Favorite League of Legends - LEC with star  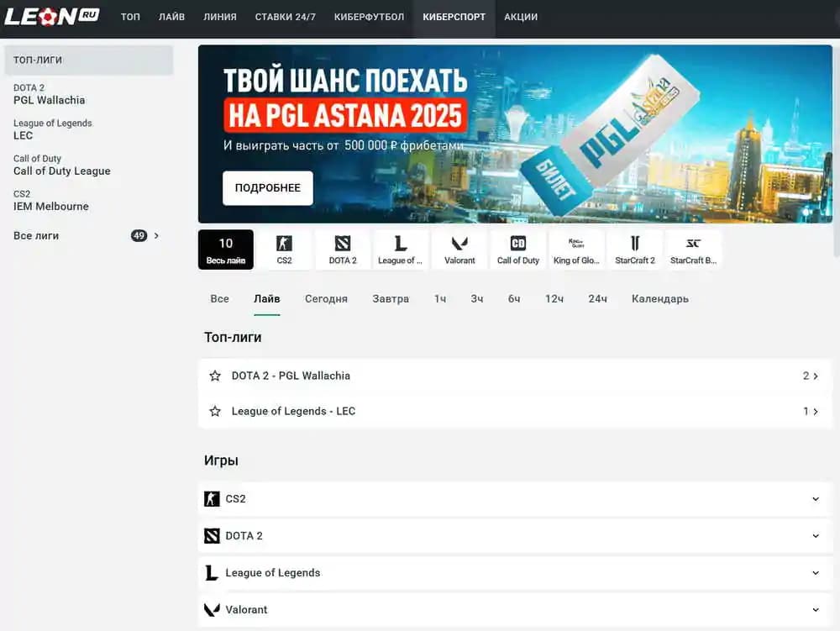tap(215, 412)
